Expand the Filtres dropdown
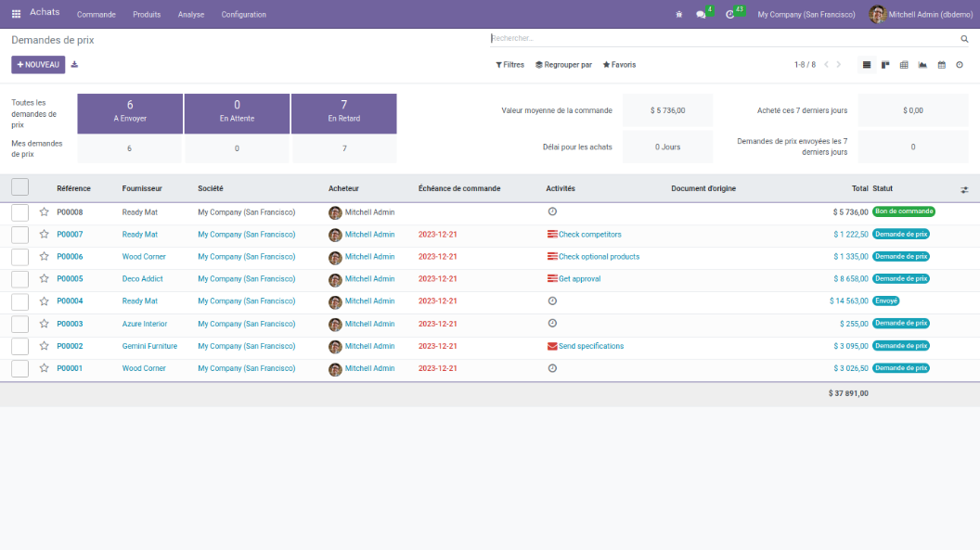 pyautogui.click(x=509, y=65)
